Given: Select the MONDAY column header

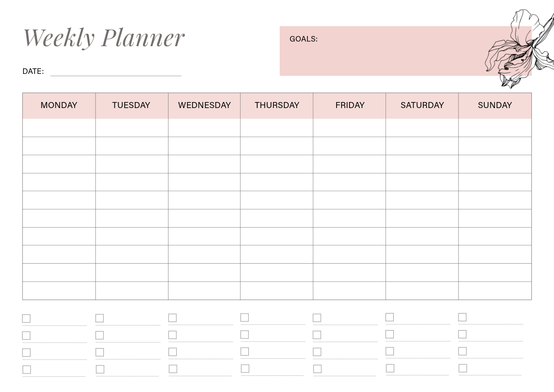Looking at the screenshot, I should 59,105.
